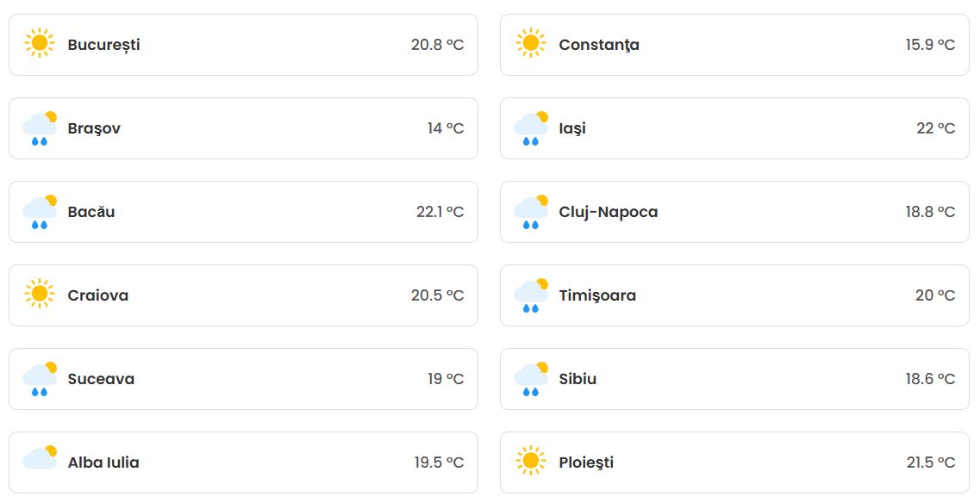Click the Bacău city name
Image resolution: width=980 pixels, height=503 pixels.
(x=91, y=212)
